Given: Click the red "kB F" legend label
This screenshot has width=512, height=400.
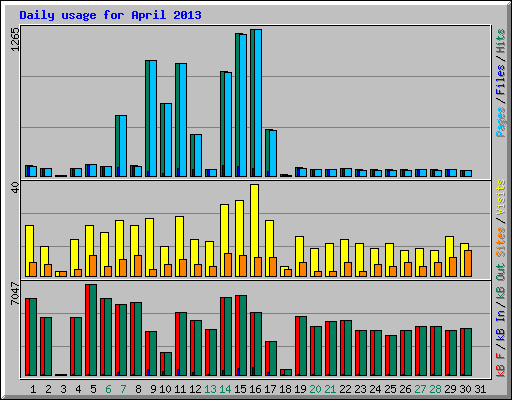Looking at the screenshot, I should pos(501,365).
